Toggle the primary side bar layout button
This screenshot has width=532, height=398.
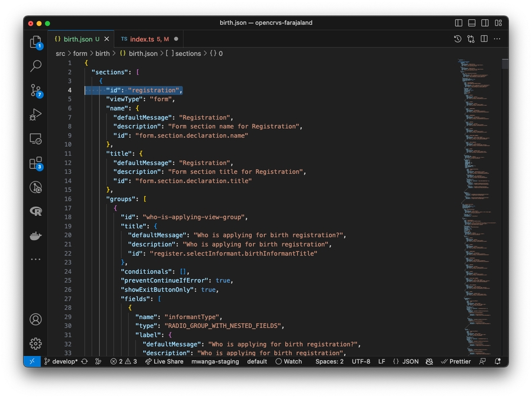coord(459,23)
